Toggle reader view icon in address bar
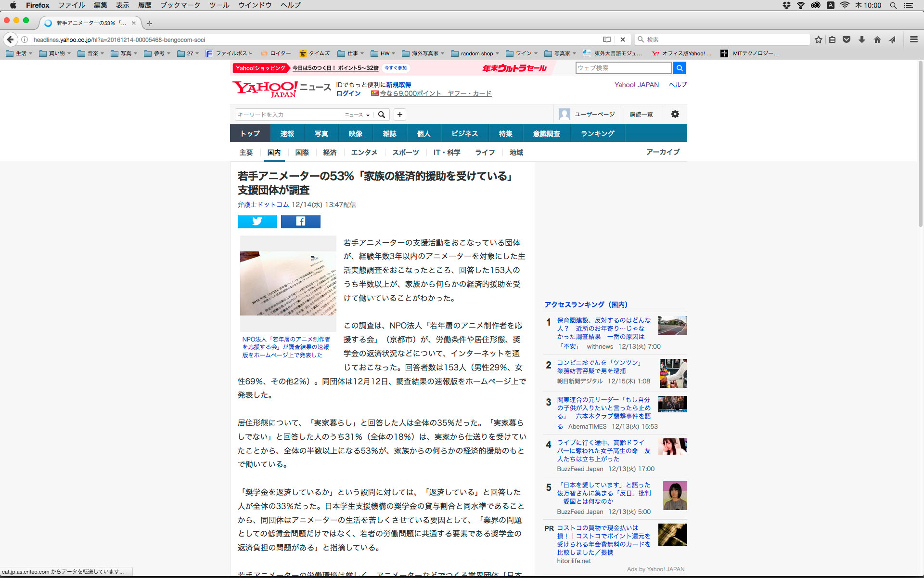 [607, 39]
